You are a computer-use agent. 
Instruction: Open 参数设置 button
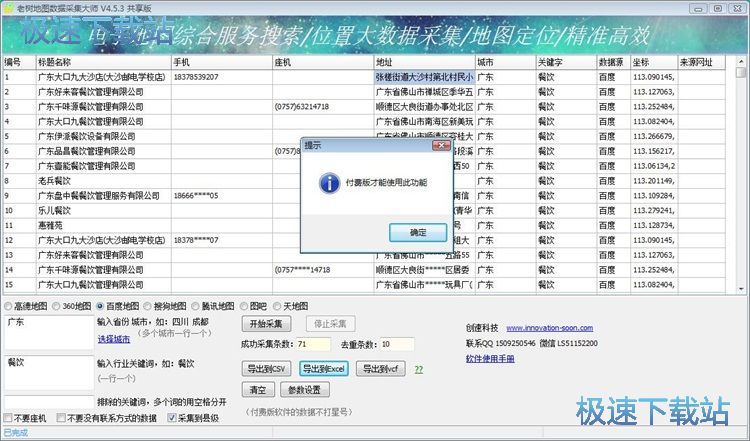tap(305, 390)
